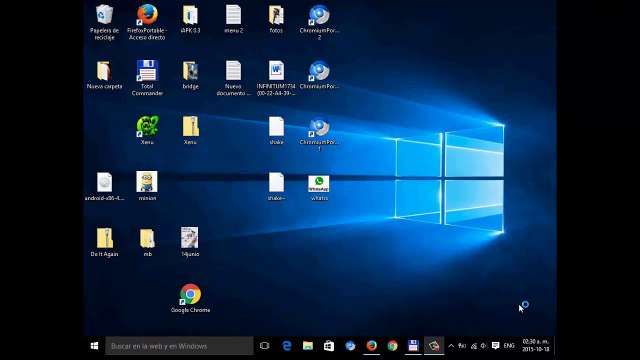This screenshot has height=360, width=640.
Task: Open the Windows Store taskbar icon
Action: (329, 346)
